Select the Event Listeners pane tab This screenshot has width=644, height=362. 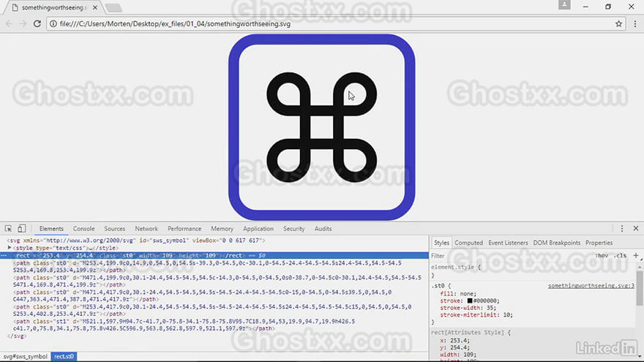[508, 243]
